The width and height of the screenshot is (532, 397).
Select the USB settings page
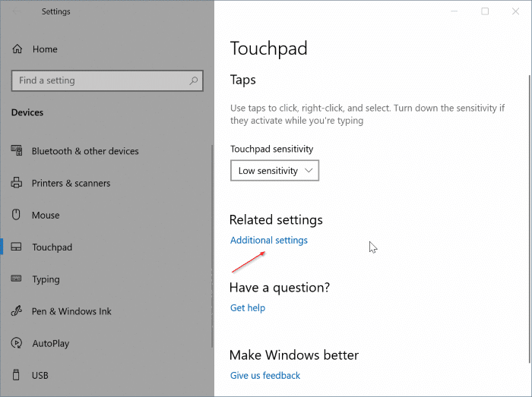(40, 375)
